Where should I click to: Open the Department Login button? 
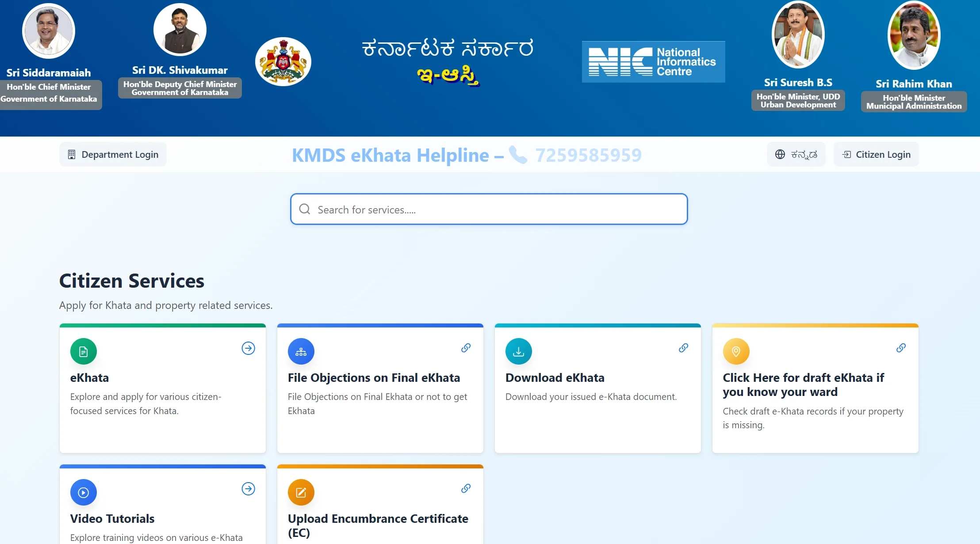[x=113, y=154]
